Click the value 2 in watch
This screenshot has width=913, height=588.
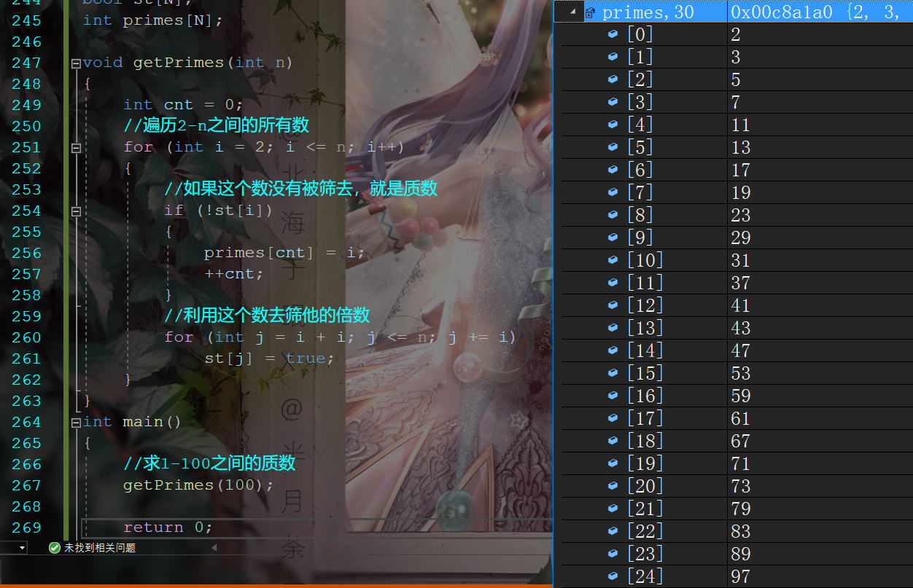tap(736, 34)
